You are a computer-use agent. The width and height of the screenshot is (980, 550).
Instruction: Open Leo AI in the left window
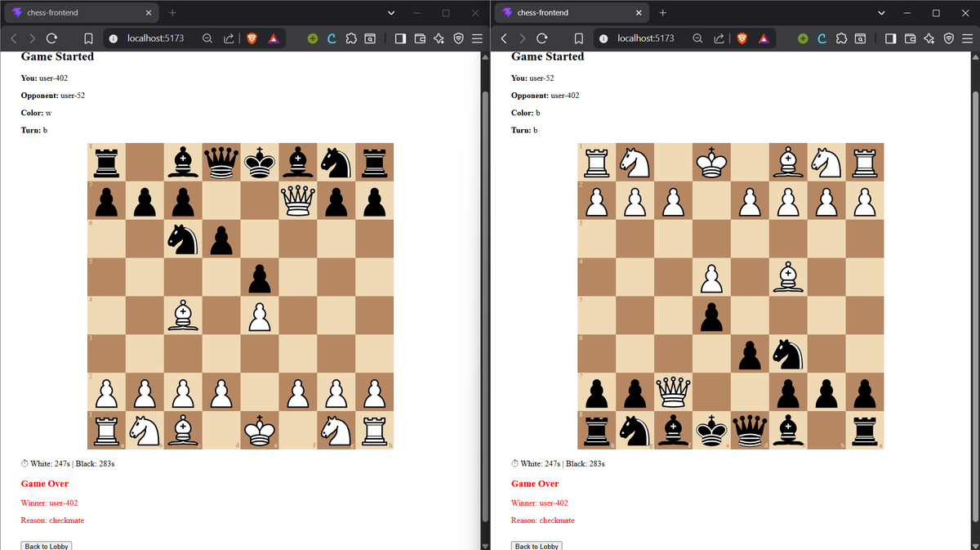pyautogui.click(x=439, y=38)
